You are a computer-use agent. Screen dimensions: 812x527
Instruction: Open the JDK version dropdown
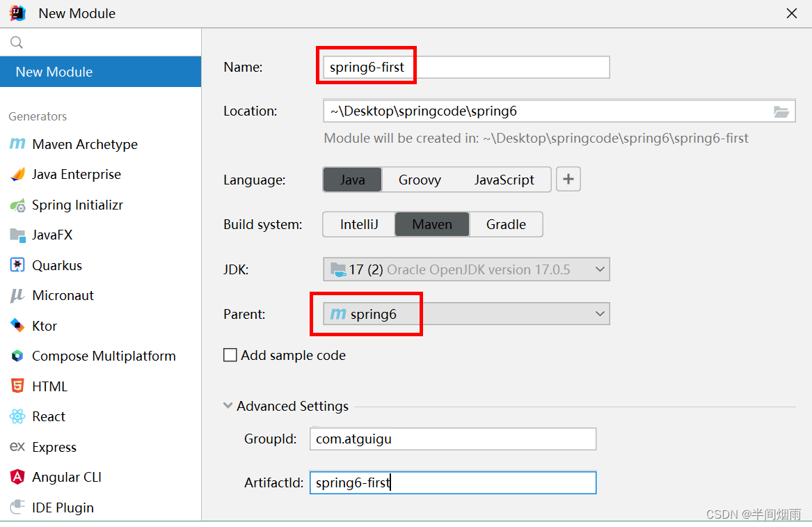pos(466,269)
